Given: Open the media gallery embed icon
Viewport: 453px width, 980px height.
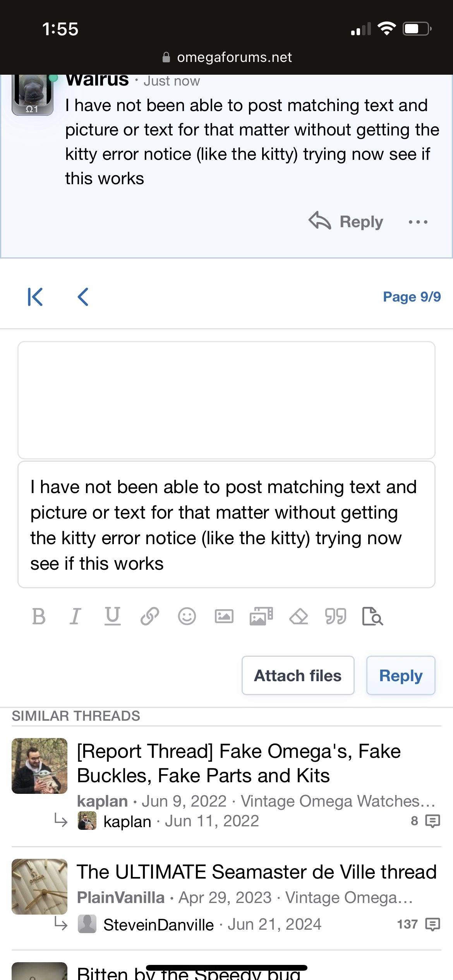Looking at the screenshot, I should pyautogui.click(x=261, y=616).
